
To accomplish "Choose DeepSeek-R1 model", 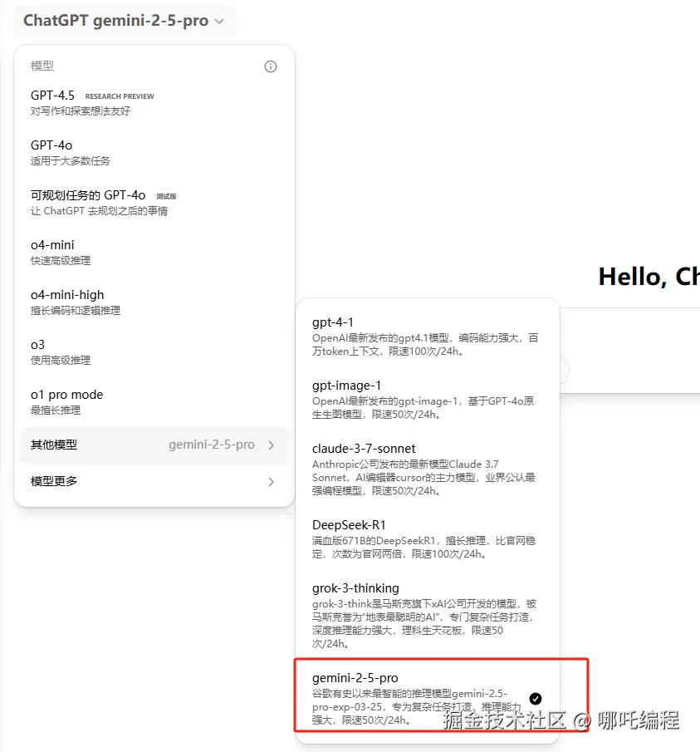I will pyautogui.click(x=428, y=539).
